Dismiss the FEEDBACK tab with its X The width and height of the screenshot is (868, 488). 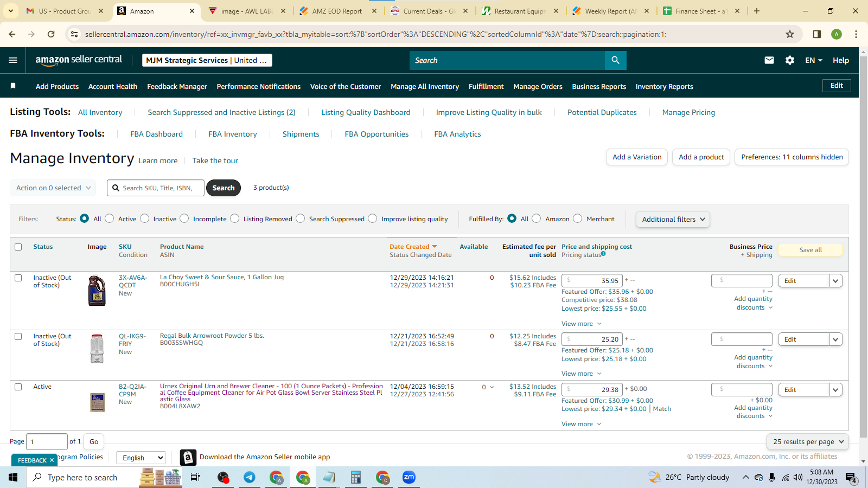[52, 460]
